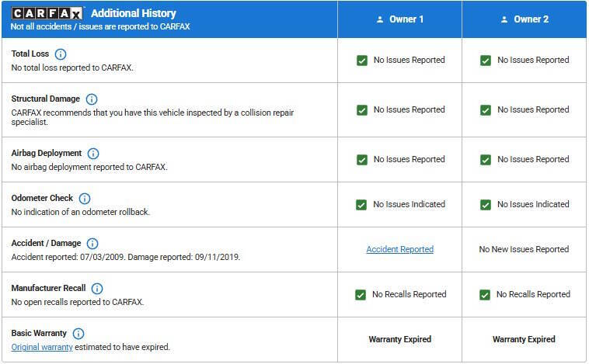The width and height of the screenshot is (589, 364).
Task: Click Owner 1 No Recalls Reported checkmark
Action: [361, 295]
